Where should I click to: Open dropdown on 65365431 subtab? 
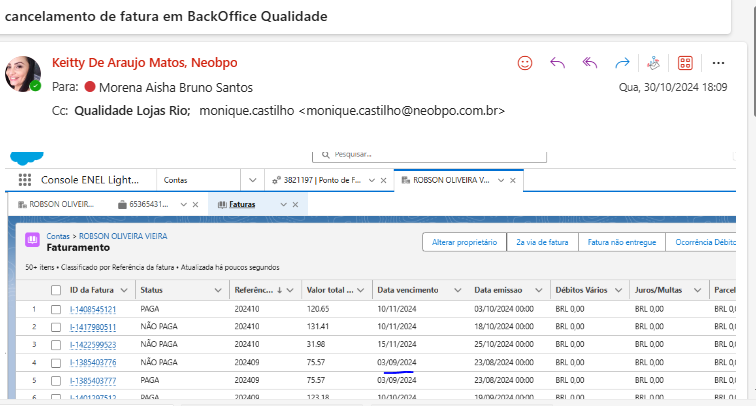pos(184,204)
